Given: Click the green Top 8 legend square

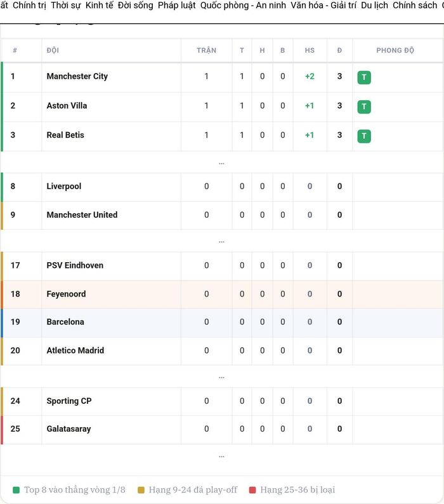Looking at the screenshot, I should click(x=16, y=490).
